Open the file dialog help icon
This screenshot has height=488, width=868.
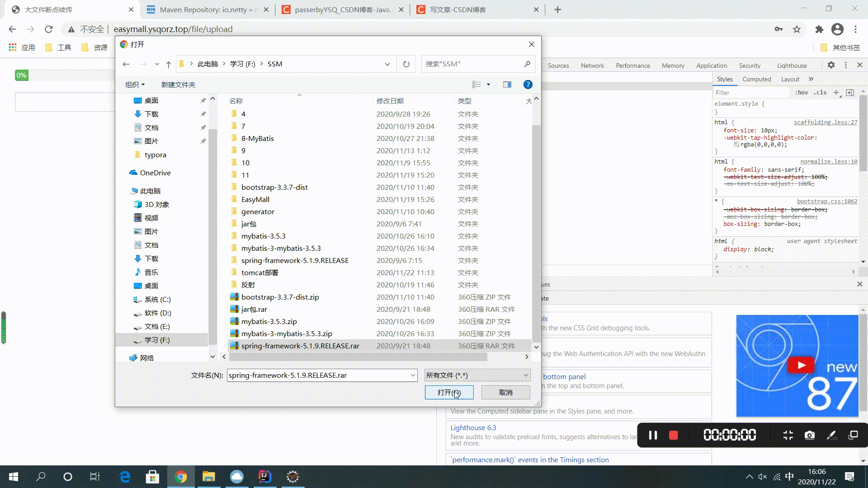tap(528, 84)
